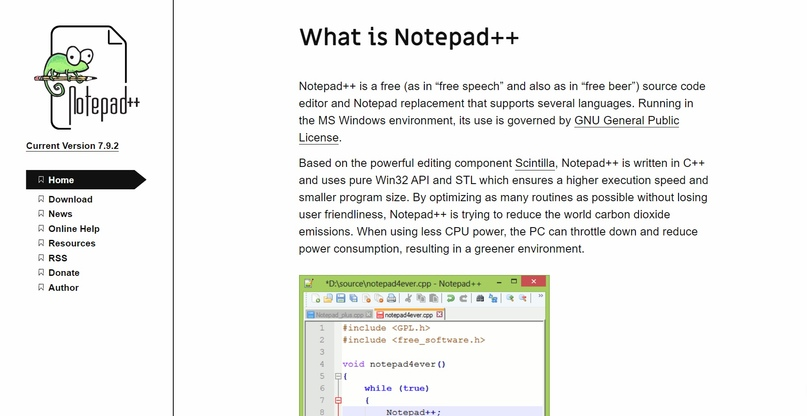Open the Author page from sidebar

[x=63, y=288]
